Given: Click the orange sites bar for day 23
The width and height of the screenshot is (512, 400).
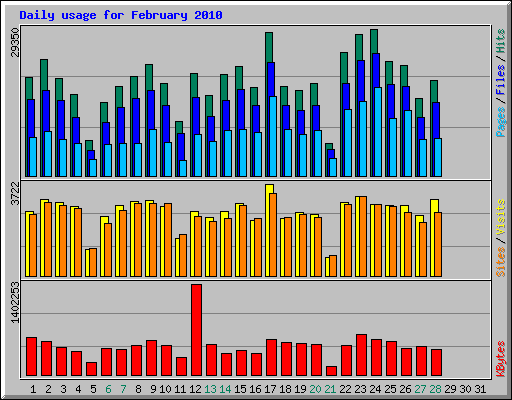Looking at the screenshot, I should tap(363, 236).
